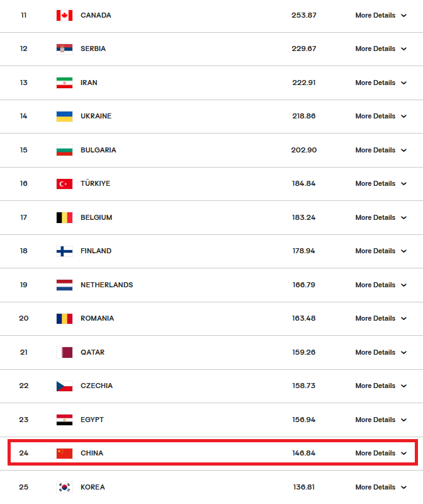Expand More Details for Egypt
The height and width of the screenshot is (504, 423).
pyautogui.click(x=381, y=420)
